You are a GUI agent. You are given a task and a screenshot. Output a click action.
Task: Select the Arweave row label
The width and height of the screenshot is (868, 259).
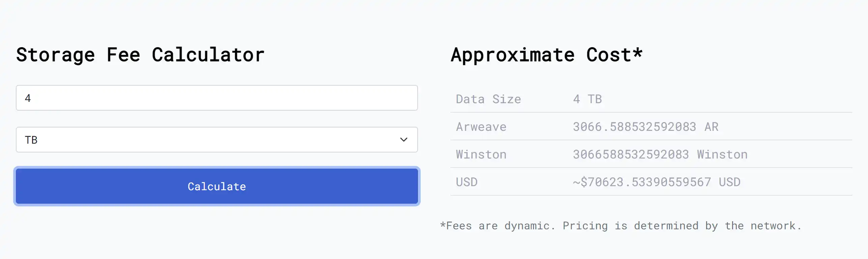[481, 127]
